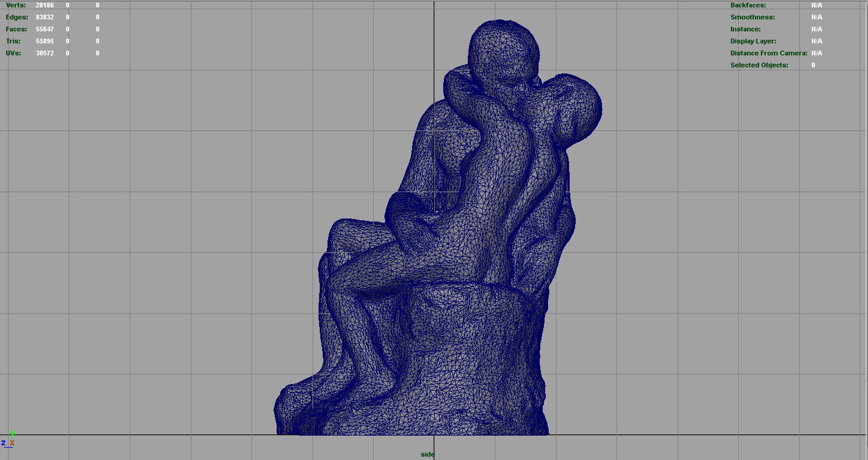The width and height of the screenshot is (868, 460).
Task: Click the 'Edges:' heads-up label
Action: coord(17,17)
